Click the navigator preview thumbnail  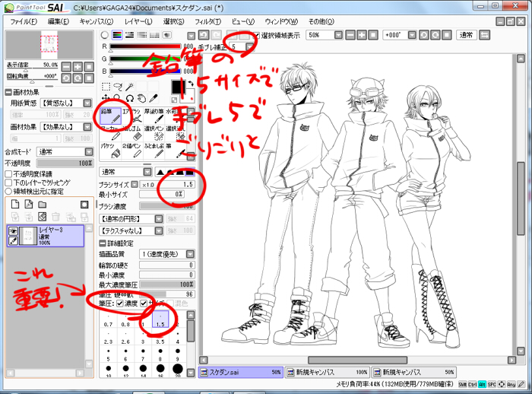click(49, 44)
